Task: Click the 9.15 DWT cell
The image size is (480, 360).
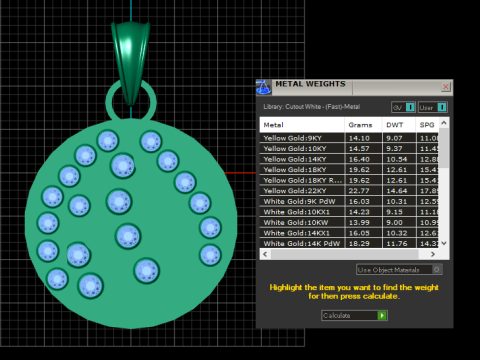Action: pos(399,212)
